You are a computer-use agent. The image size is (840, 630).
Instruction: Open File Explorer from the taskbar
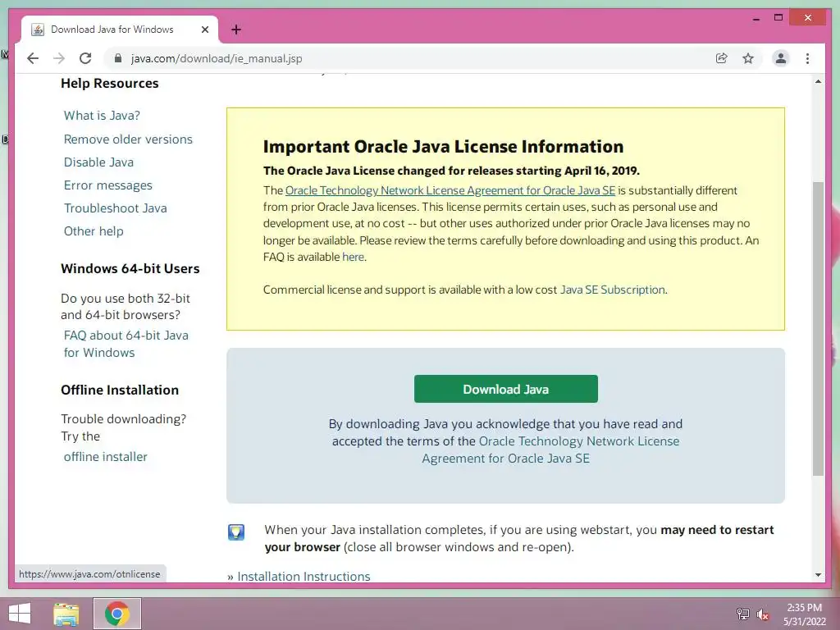coord(66,614)
